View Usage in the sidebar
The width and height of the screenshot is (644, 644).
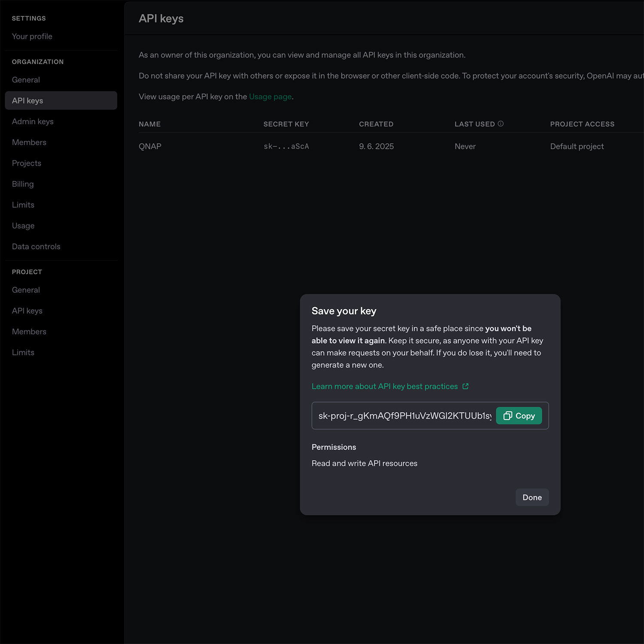(23, 226)
